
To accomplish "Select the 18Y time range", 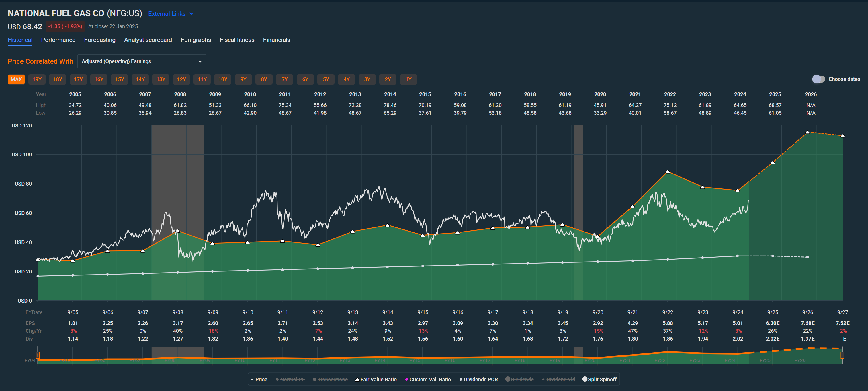I will click(x=58, y=79).
